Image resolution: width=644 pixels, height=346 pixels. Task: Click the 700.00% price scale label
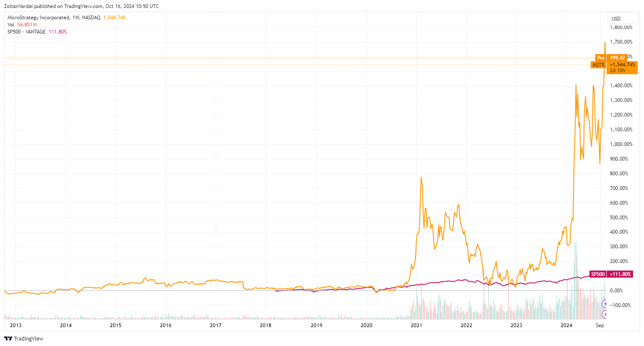pos(619,188)
